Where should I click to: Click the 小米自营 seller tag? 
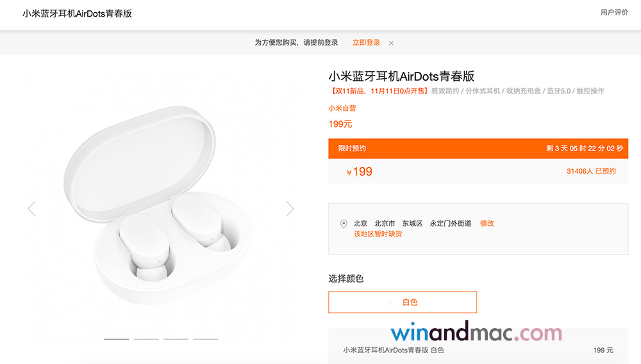(342, 109)
